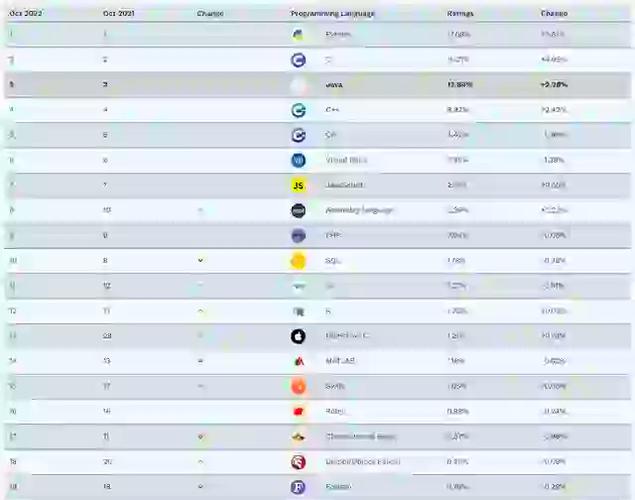
Task: Select the yellow JavaScript JS icon
Action: pos(298,185)
